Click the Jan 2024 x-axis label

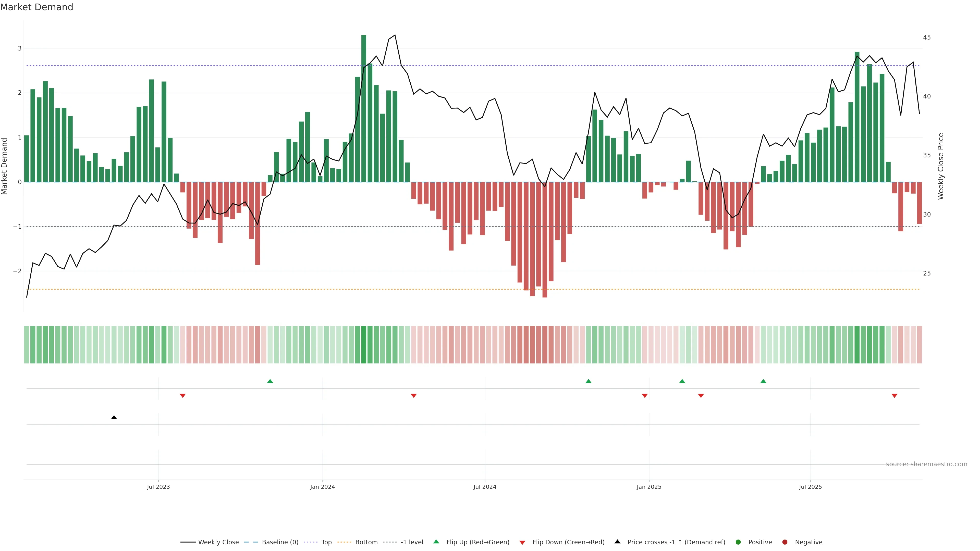(322, 487)
